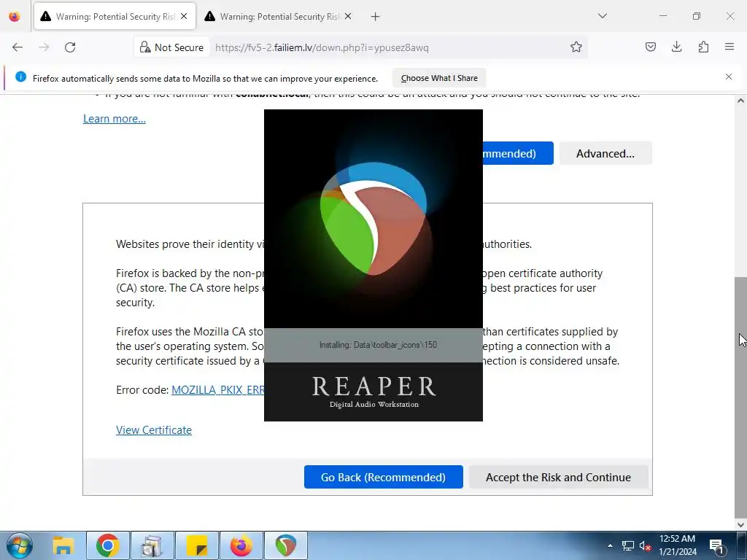Viewport: 747px width, 560px height.
Task: Open the Sticky Notes taskbar icon
Action: click(x=197, y=545)
